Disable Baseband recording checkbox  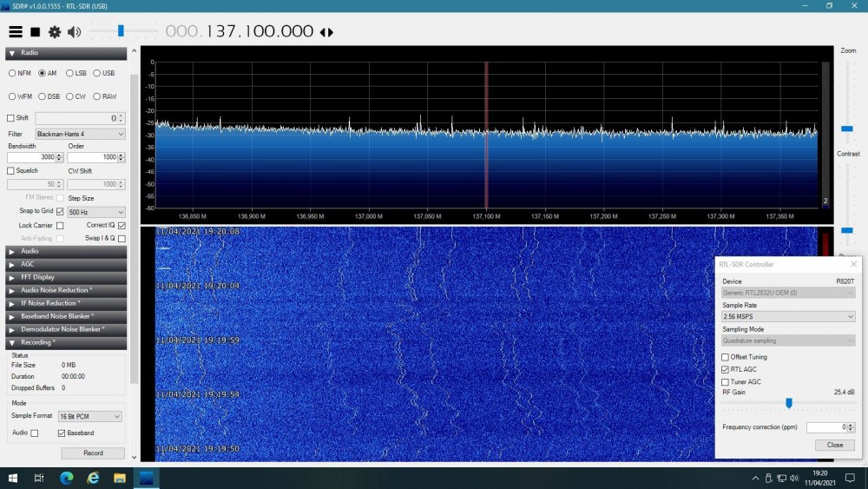coord(62,433)
